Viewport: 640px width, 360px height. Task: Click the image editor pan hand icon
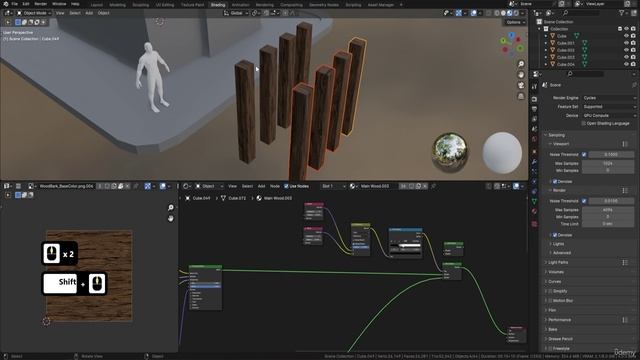tap(171, 218)
